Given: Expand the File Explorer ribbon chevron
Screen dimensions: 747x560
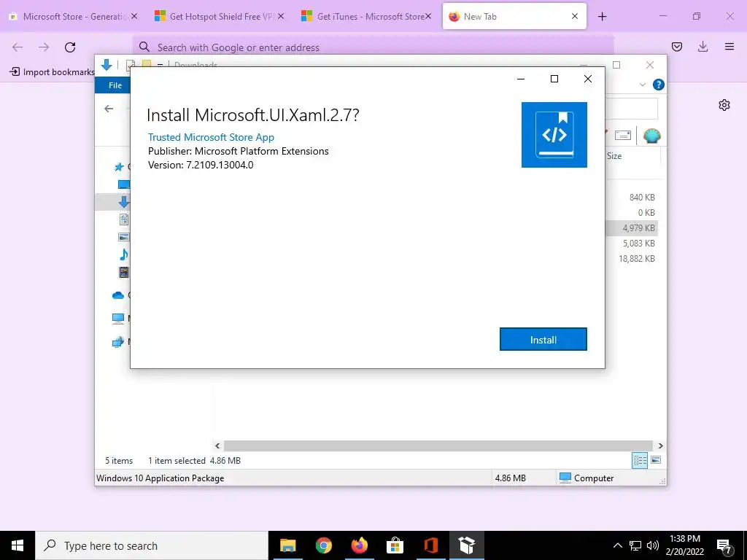Looking at the screenshot, I should click(x=642, y=85).
